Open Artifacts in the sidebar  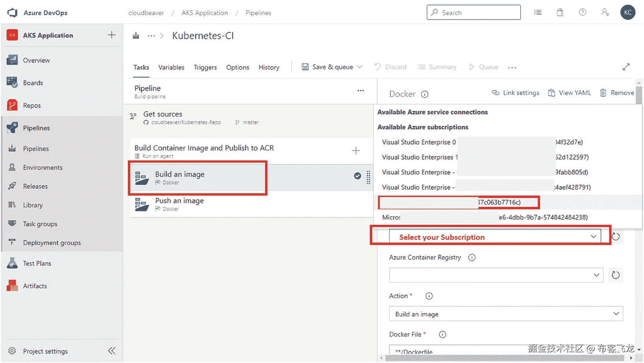[x=35, y=286]
